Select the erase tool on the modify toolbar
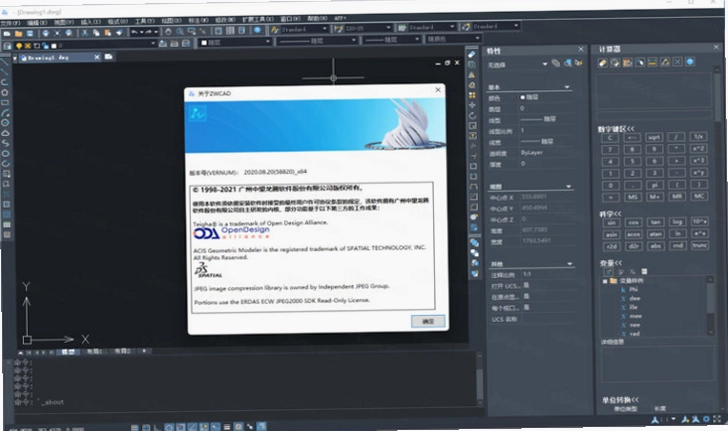Viewport: 728px width, 431px height. pyautogui.click(x=471, y=54)
